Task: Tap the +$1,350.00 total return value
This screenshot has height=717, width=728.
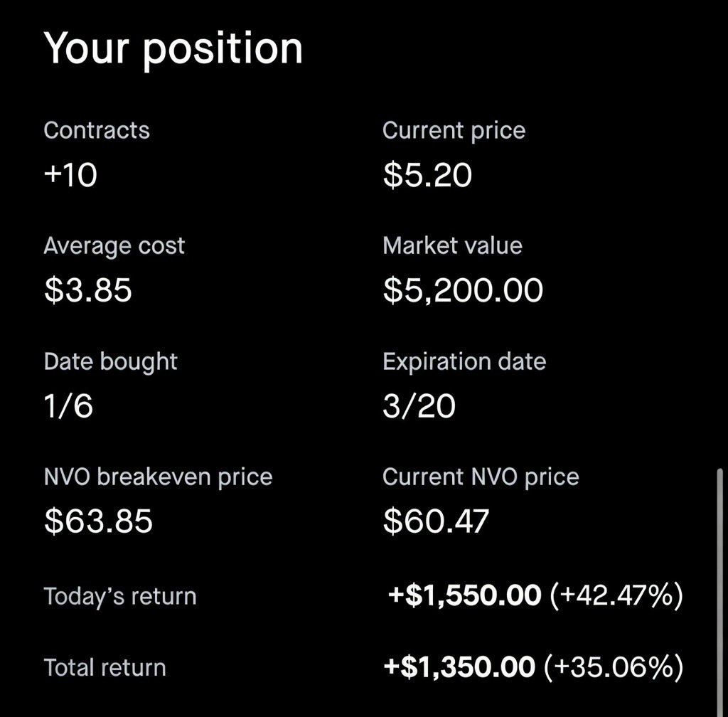Action: point(459,667)
